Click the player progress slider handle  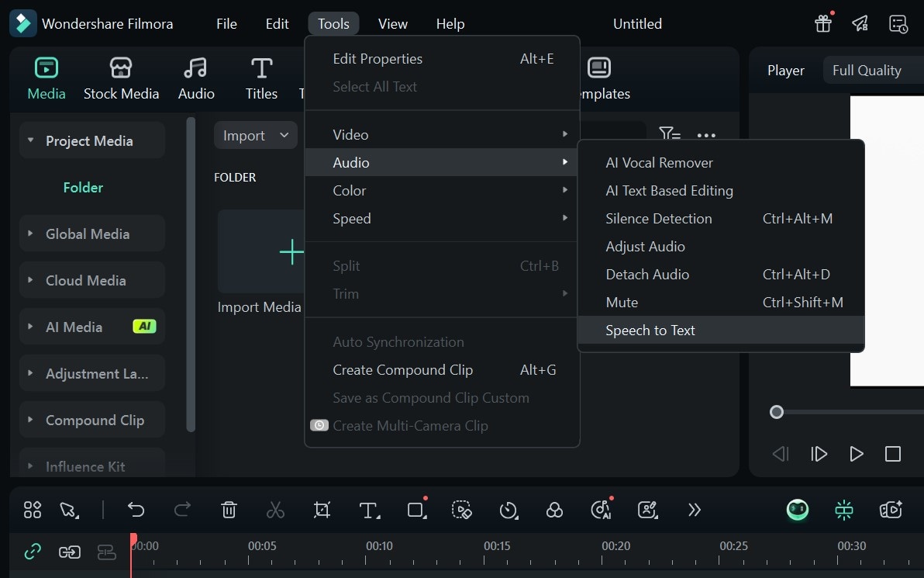coord(777,412)
